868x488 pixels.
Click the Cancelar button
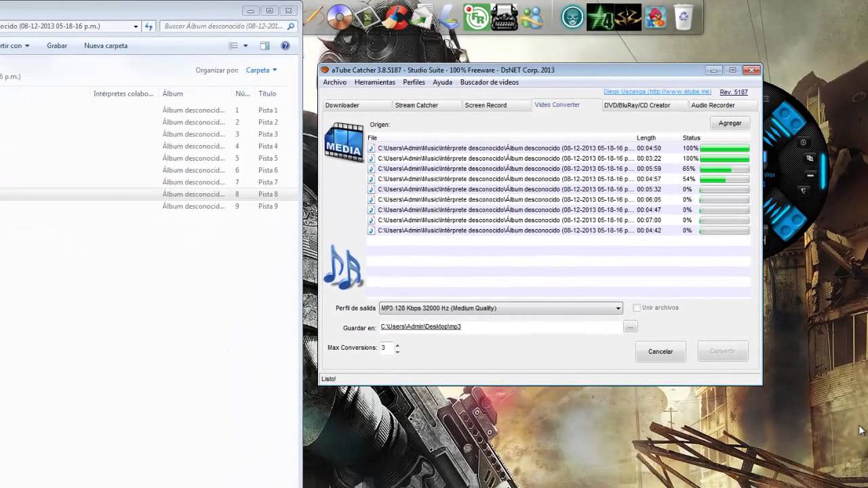tap(660, 351)
